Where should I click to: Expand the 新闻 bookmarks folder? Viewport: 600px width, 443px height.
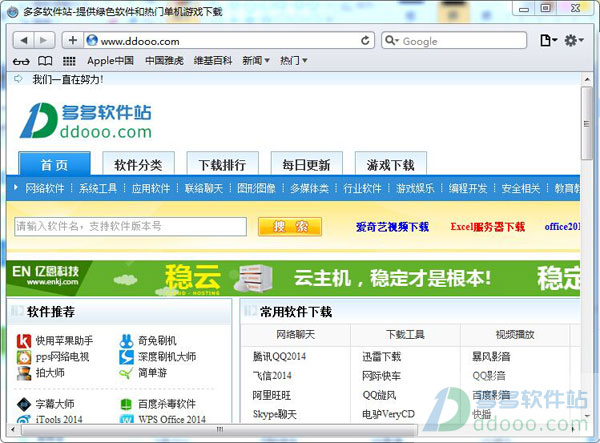pyautogui.click(x=256, y=60)
